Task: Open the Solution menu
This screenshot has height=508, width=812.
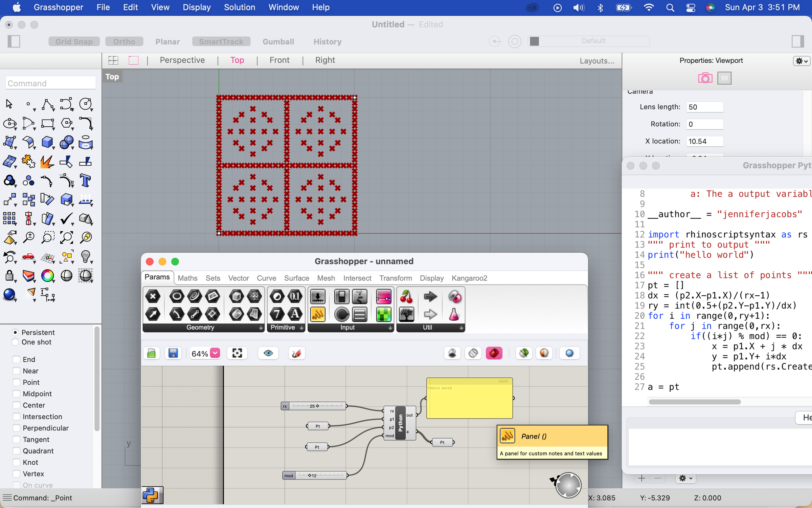Action: tap(240, 7)
